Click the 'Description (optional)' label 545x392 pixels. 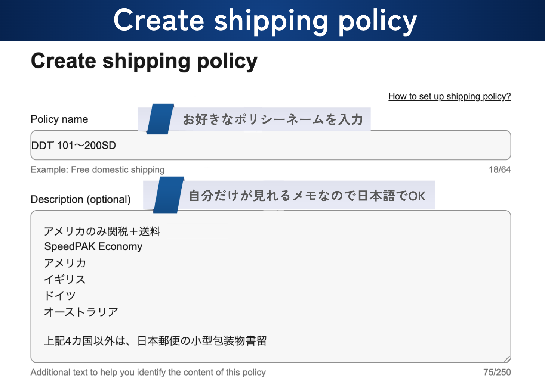point(81,199)
